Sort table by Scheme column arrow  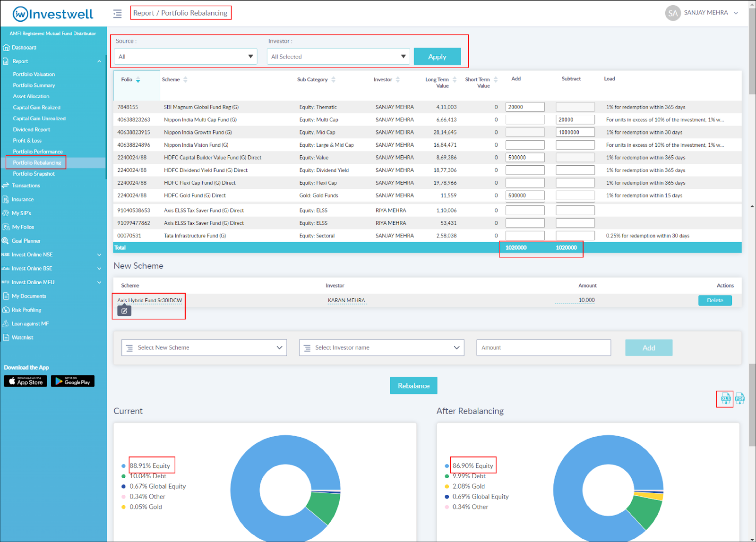point(185,80)
